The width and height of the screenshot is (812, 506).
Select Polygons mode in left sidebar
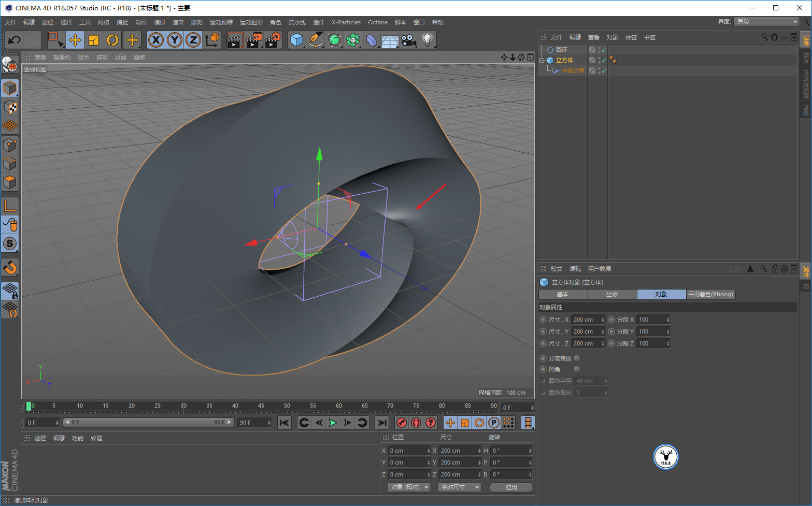point(10,182)
